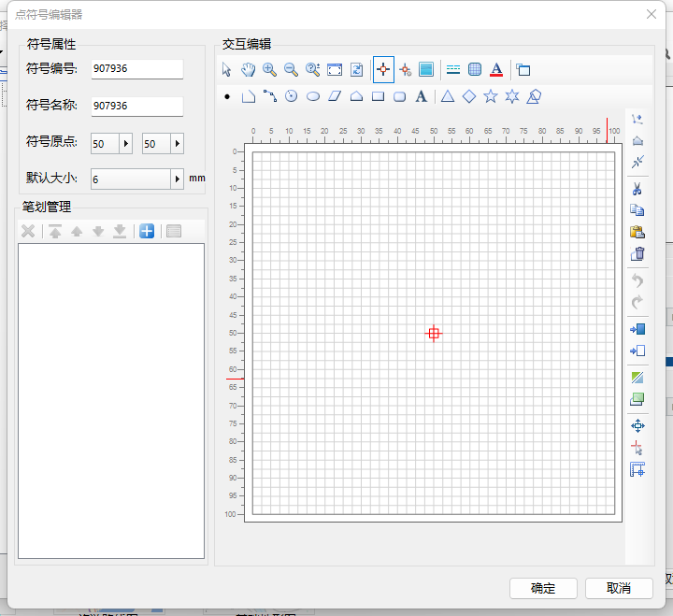
Task: Click the 取消 button
Action: (619, 588)
